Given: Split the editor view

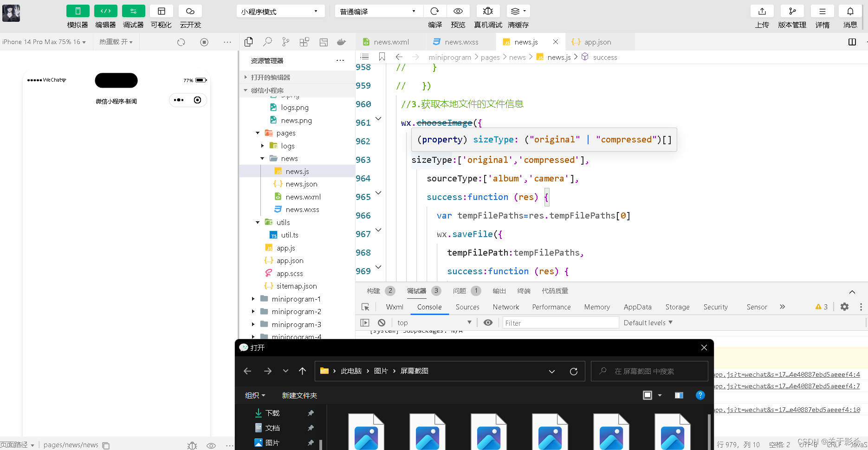Looking at the screenshot, I should [852, 42].
